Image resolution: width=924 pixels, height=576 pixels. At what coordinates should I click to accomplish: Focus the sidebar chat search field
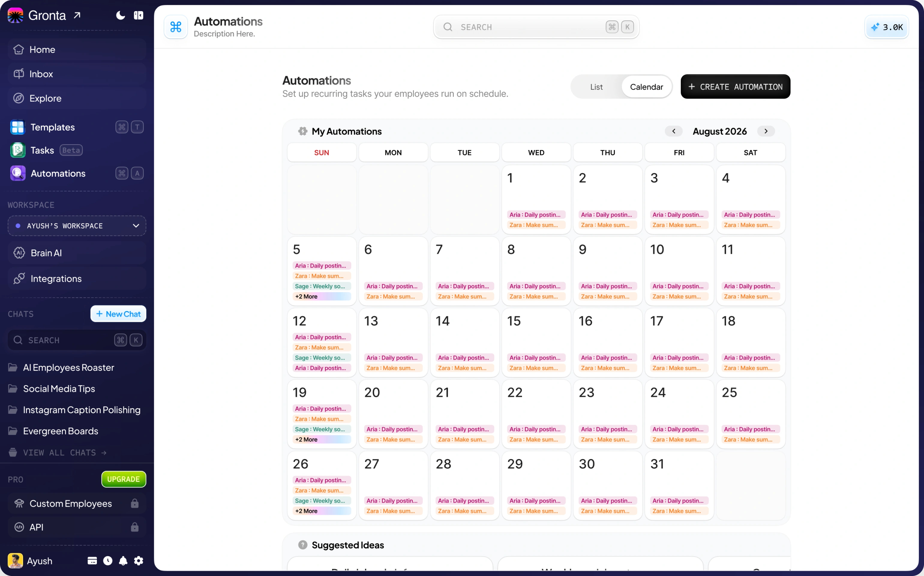pyautogui.click(x=77, y=340)
